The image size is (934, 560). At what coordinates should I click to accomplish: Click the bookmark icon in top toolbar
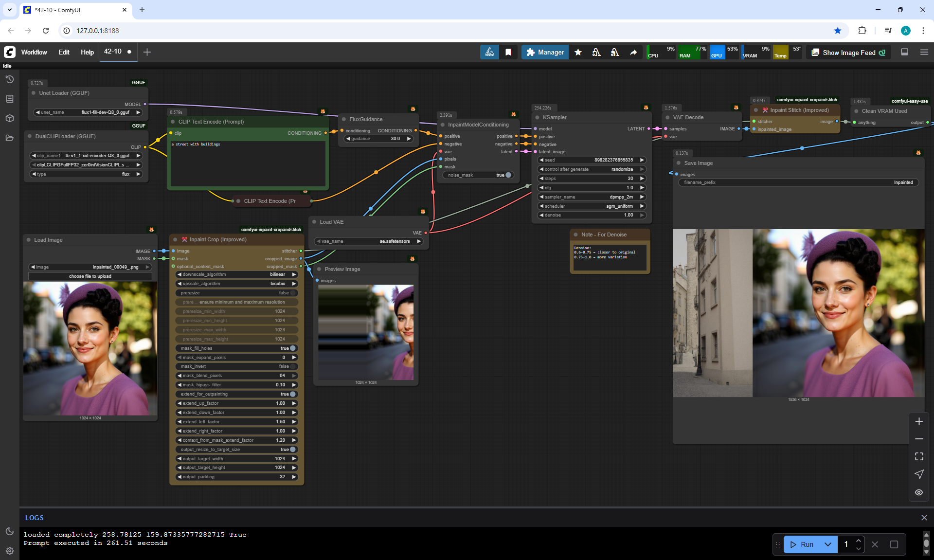click(x=508, y=52)
